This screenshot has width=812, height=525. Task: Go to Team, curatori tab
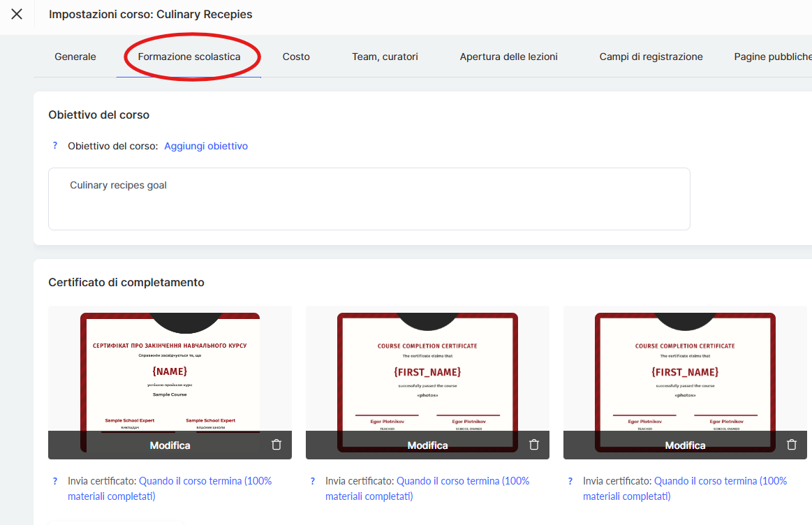[385, 57]
